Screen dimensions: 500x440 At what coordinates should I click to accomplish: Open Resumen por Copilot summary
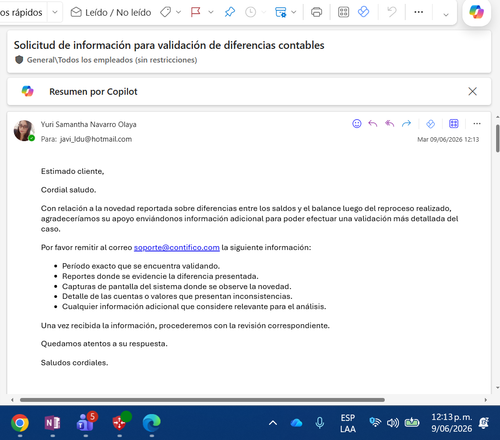(x=93, y=92)
